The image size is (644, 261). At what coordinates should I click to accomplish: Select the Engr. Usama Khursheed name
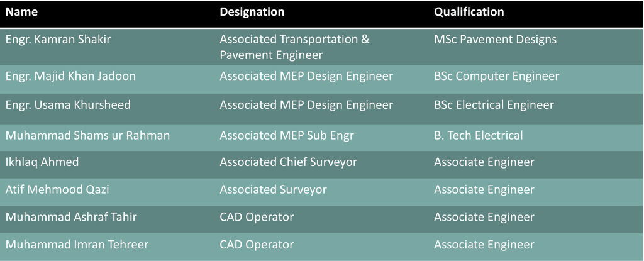(68, 105)
